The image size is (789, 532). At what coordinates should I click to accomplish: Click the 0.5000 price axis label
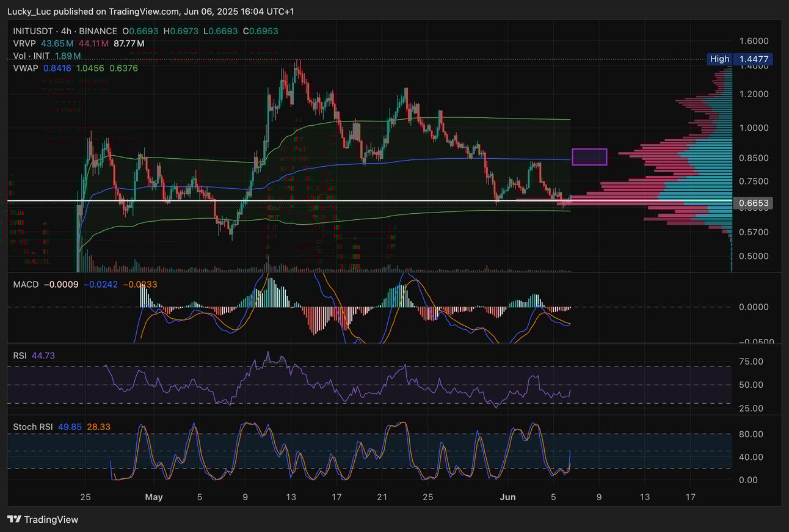754,256
